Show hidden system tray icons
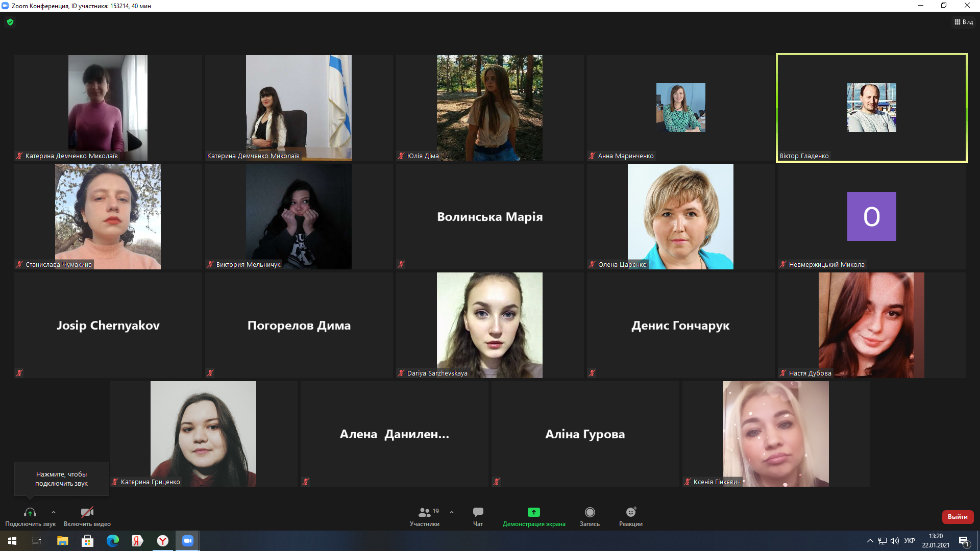This screenshot has width=980, height=551. tap(870, 541)
